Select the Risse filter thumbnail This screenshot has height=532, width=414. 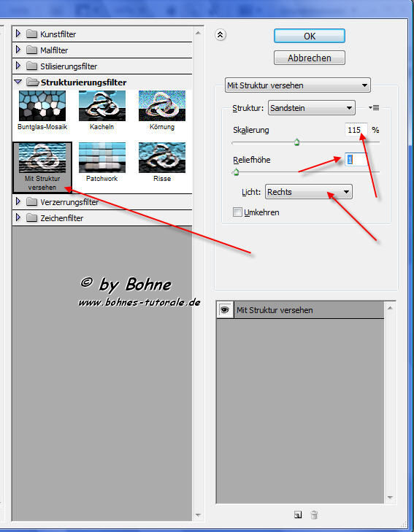point(162,158)
